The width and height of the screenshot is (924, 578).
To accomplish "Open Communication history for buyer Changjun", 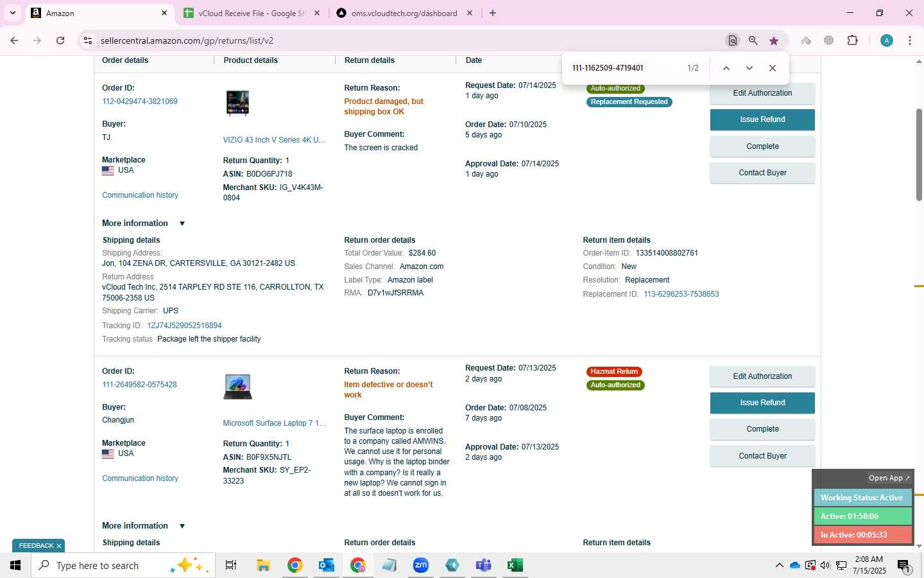I will (x=140, y=478).
